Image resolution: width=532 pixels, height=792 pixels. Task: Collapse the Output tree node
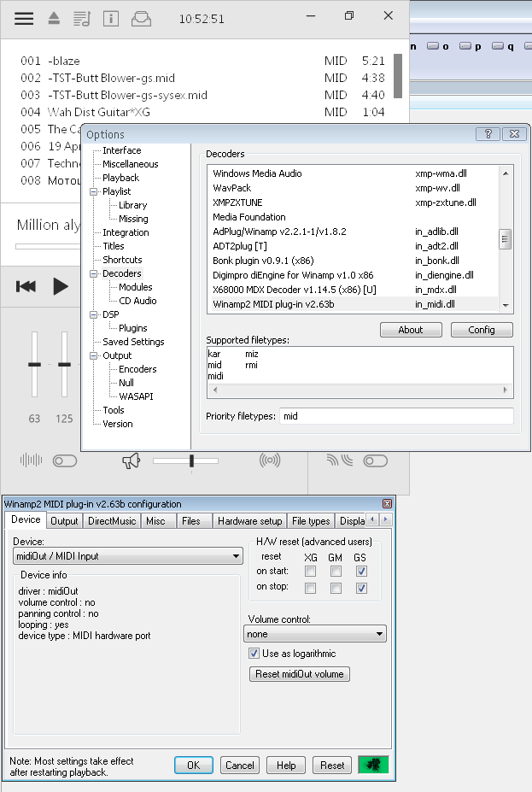[94, 355]
